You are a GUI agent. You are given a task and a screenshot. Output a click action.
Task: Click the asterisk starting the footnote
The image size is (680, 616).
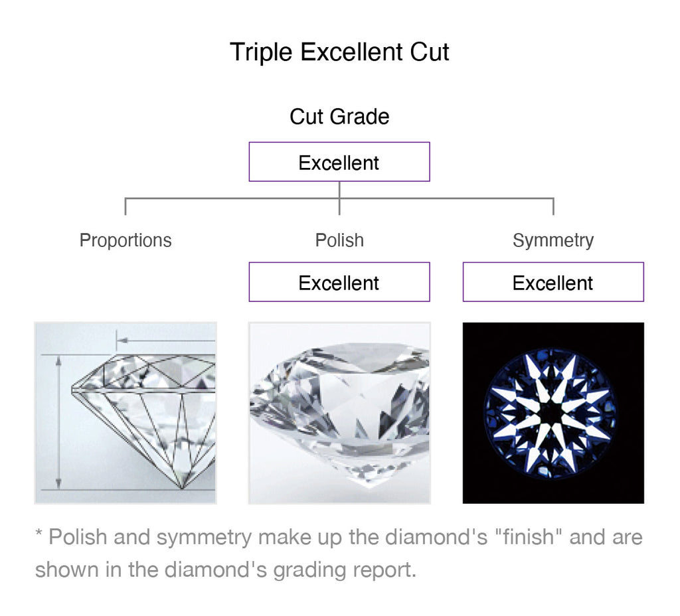tap(39, 535)
